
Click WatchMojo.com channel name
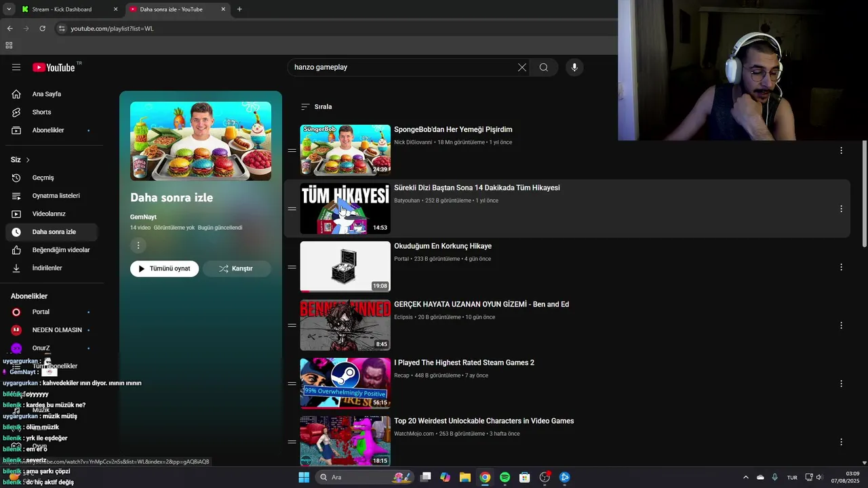(414, 434)
